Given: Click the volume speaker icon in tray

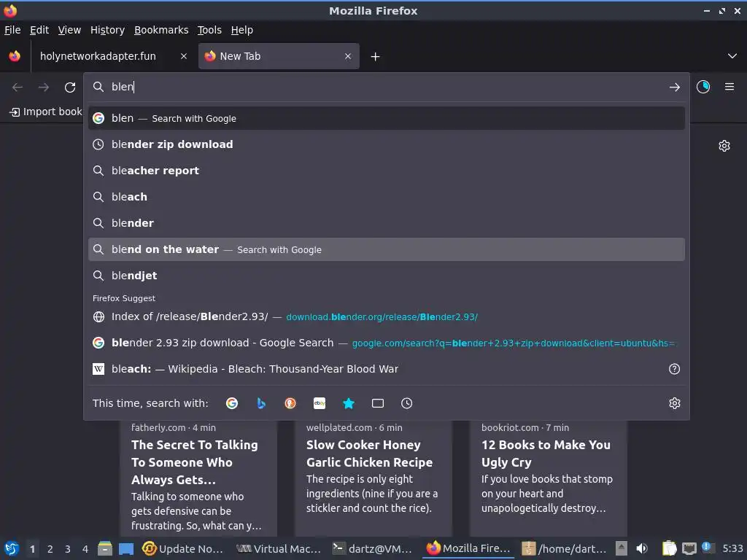Looking at the screenshot, I should (x=642, y=548).
